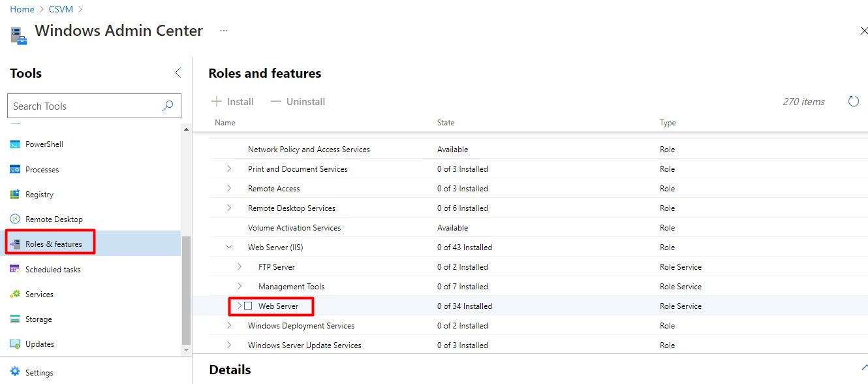Select the Storage tool icon
This screenshot has height=384, width=868.
(15, 319)
